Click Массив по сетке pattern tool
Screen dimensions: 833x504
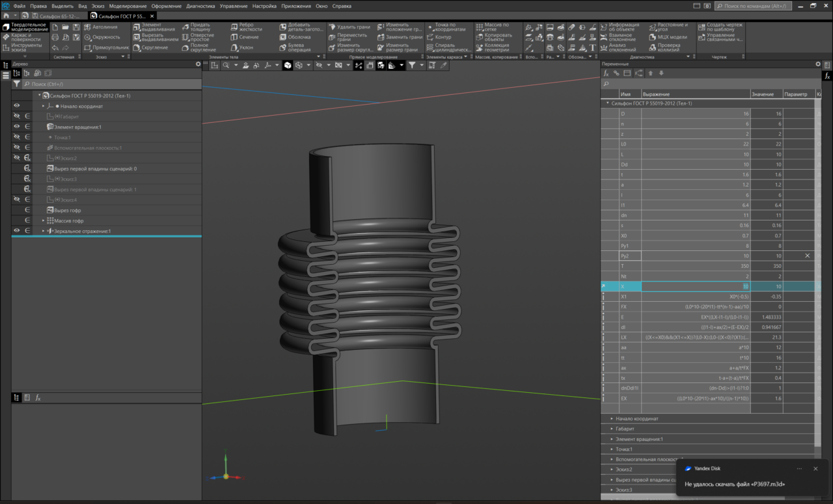(x=492, y=27)
